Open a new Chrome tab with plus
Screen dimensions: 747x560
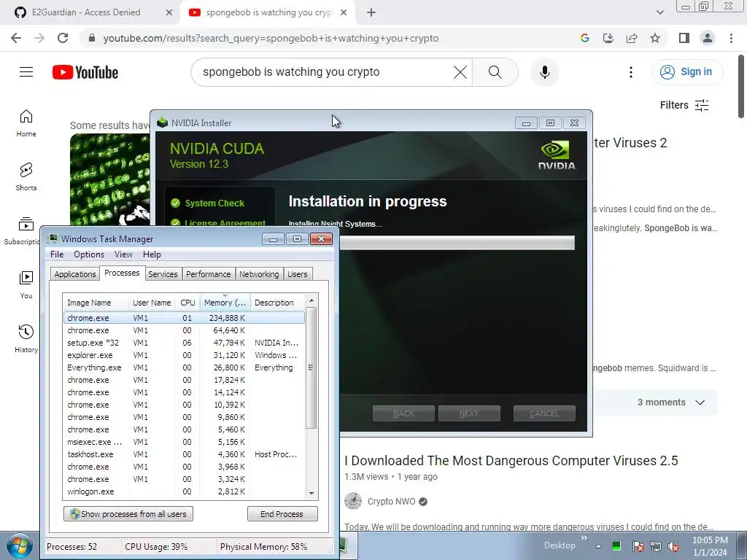pyautogui.click(x=371, y=13)
